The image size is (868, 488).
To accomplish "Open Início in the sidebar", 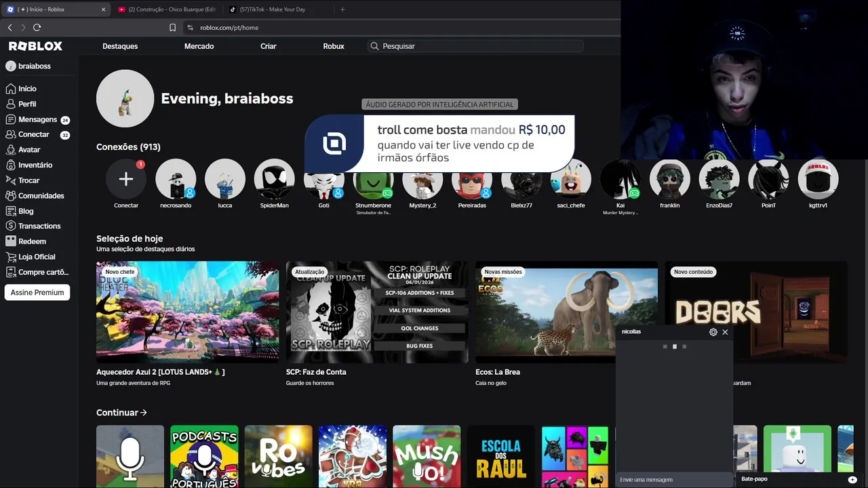I will point(21,89).
